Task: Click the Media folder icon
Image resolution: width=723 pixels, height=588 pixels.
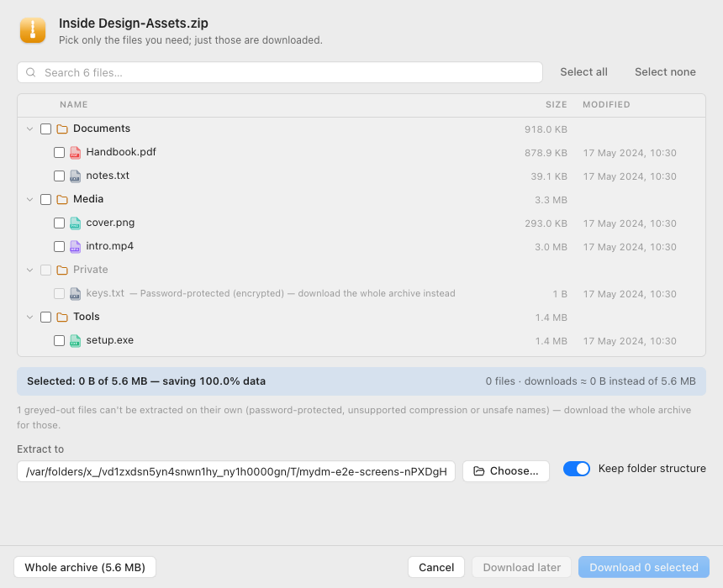Action: [62, 200]
